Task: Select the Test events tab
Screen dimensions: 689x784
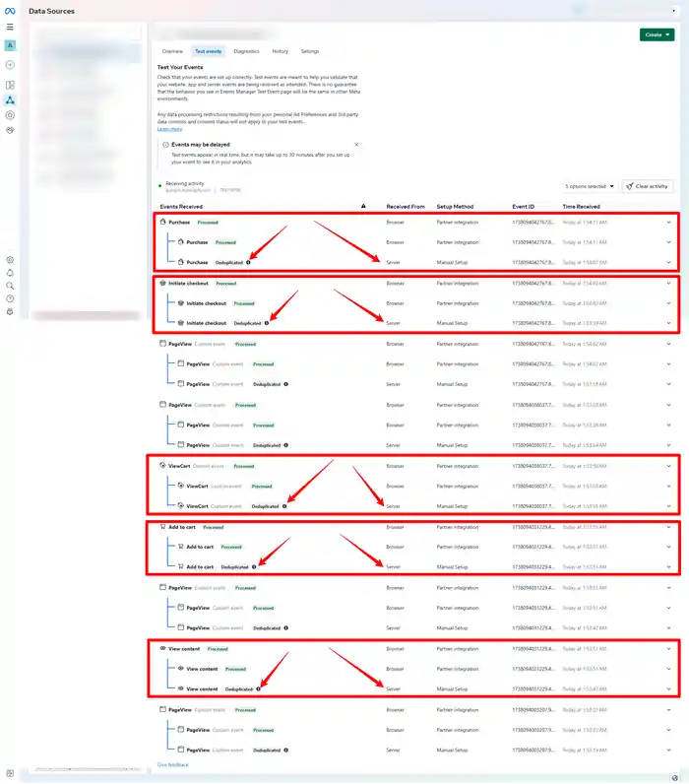Action: click(208, 51)
